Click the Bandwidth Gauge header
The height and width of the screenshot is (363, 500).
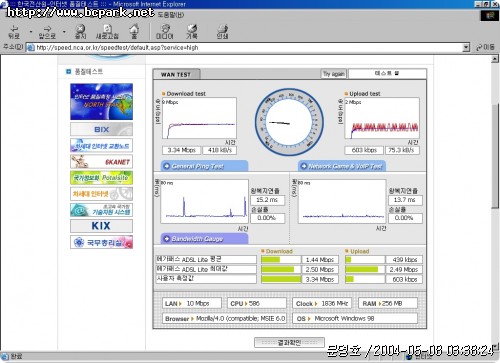[x=204, y=239]
